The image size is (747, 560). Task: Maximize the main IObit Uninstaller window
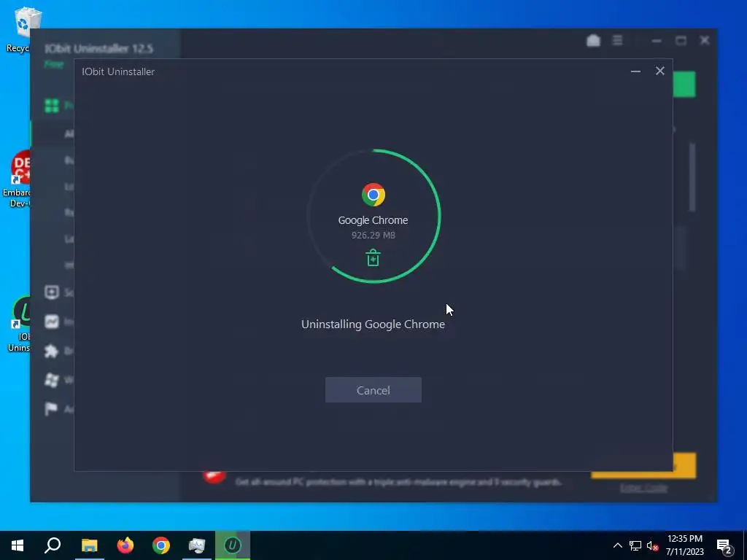click(681, 41)
